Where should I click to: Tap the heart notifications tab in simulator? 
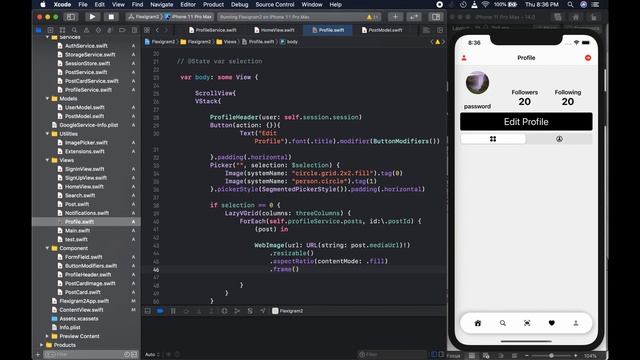coord(551,323)
